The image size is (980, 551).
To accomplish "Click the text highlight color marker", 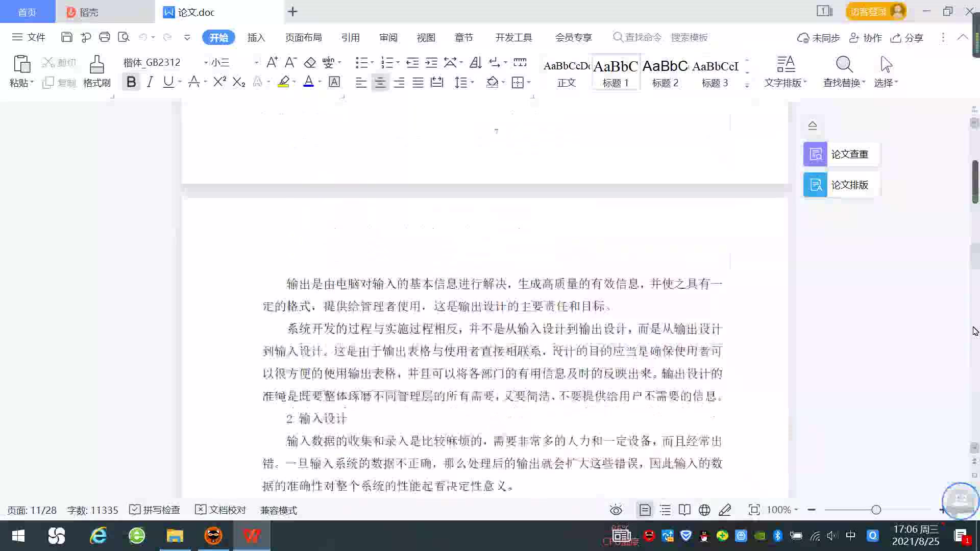I will point(283,82).
